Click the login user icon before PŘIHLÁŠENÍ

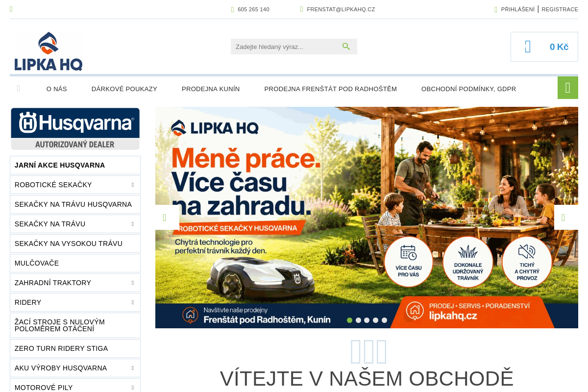pyautogui.click(x=496, y=9)
